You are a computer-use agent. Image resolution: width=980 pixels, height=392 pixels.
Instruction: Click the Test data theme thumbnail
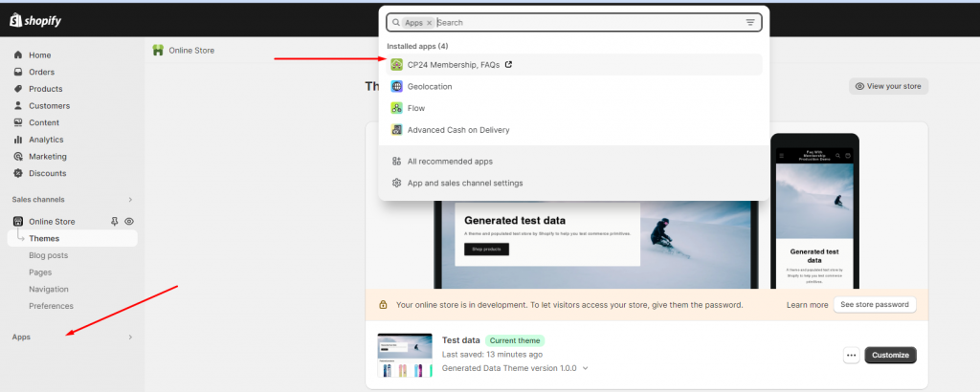405,355
